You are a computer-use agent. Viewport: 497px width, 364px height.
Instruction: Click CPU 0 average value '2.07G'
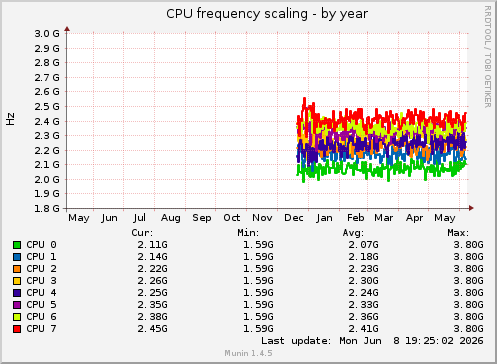[x=364, y=245]
